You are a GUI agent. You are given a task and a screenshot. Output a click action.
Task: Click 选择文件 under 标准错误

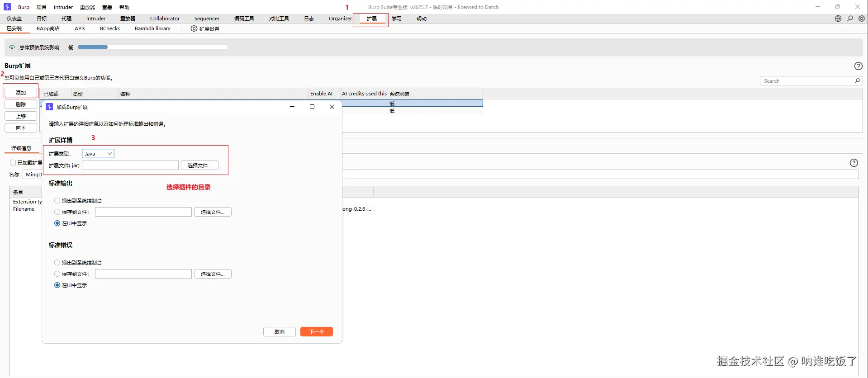point(213,274)
